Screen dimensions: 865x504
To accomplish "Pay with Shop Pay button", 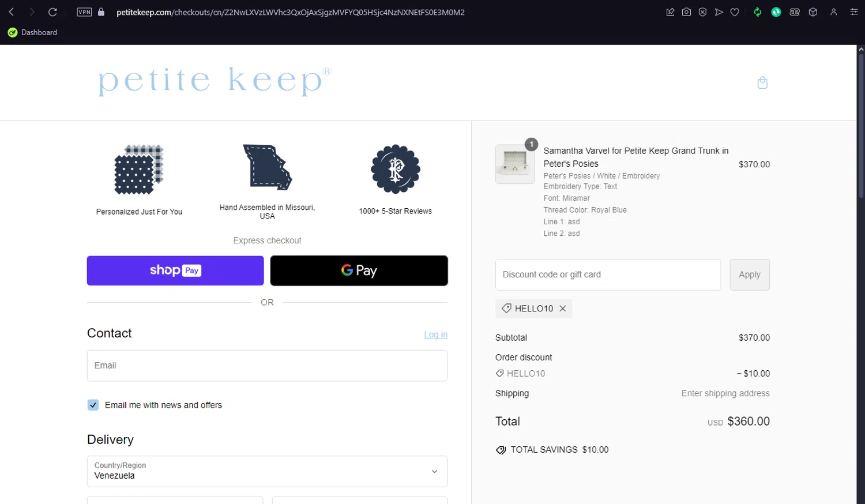I will (x=175, y=270).
